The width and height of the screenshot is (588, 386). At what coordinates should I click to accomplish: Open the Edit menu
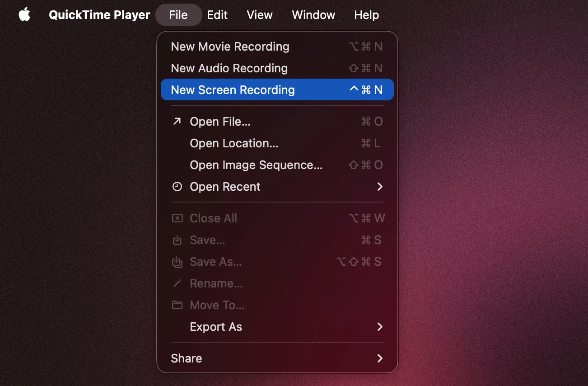pyautogui.click(x=217, y=14)
